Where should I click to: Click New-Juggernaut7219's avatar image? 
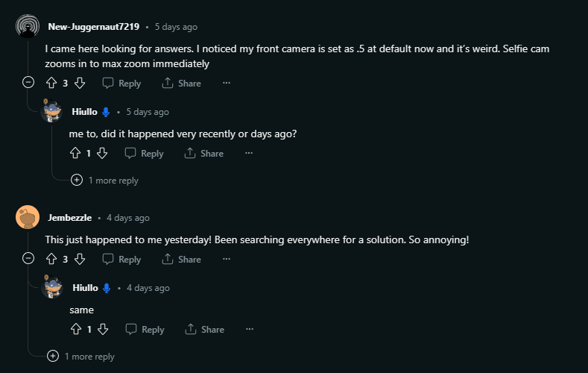(28, 27)
